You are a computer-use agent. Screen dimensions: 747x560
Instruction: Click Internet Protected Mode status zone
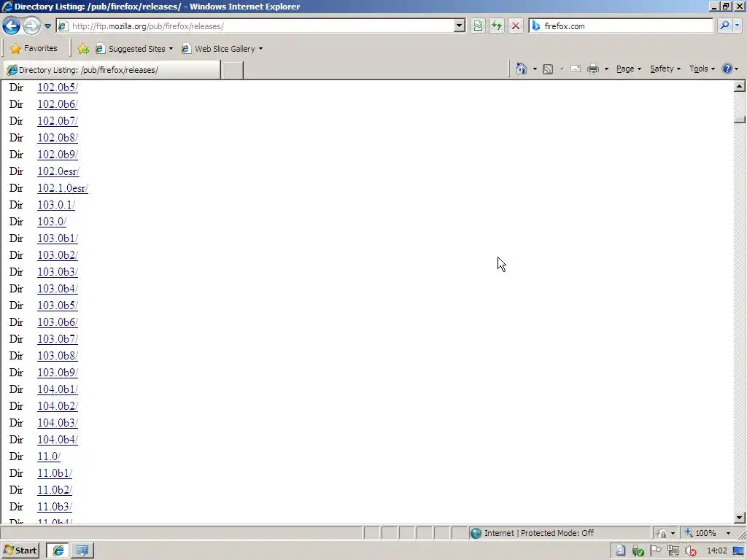[560, 533]
